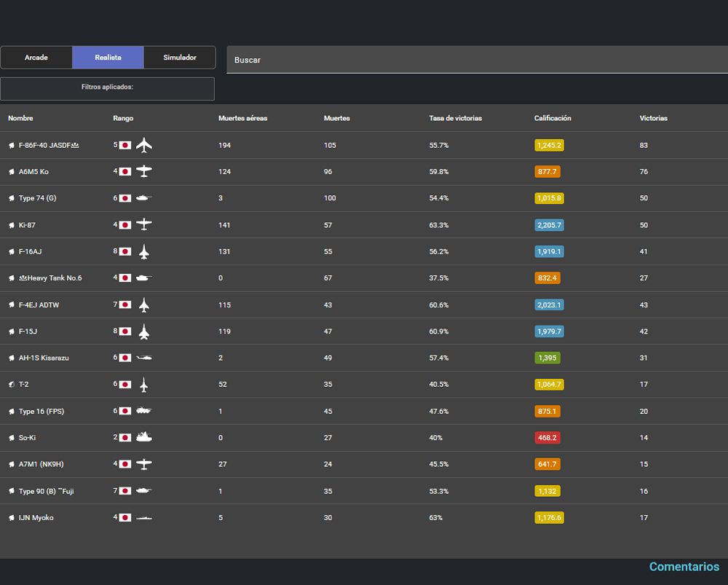The width and height of the screenshot is (728, 585).
Task: Click the propeller plane icon for Ki-87
Action: (x=144, y=224)
